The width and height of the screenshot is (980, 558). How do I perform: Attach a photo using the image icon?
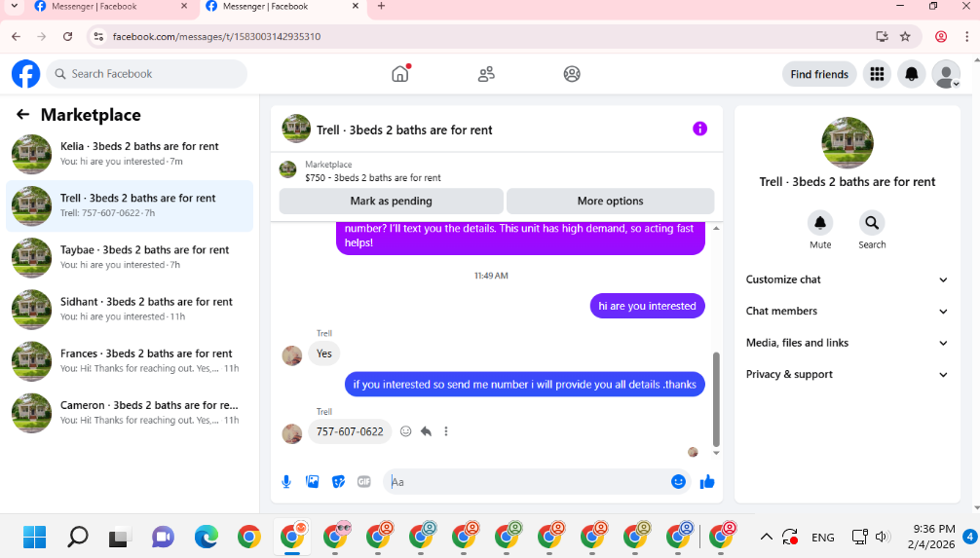313,482
